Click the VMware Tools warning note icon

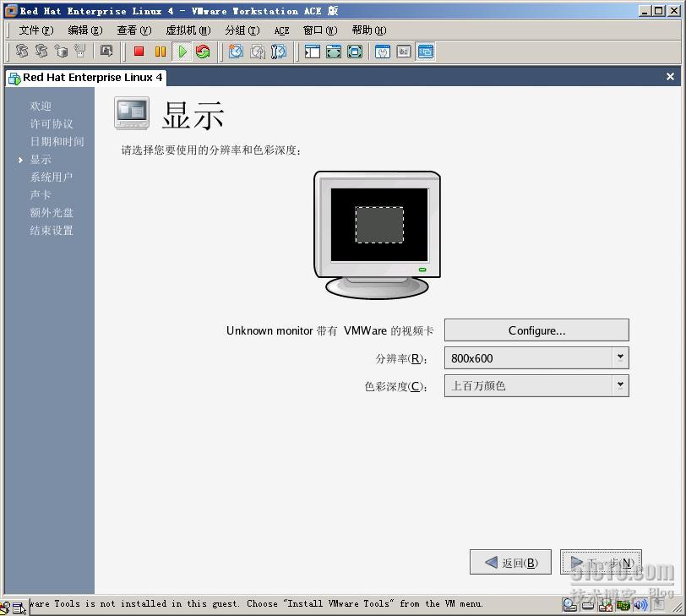tap(19, 608)
